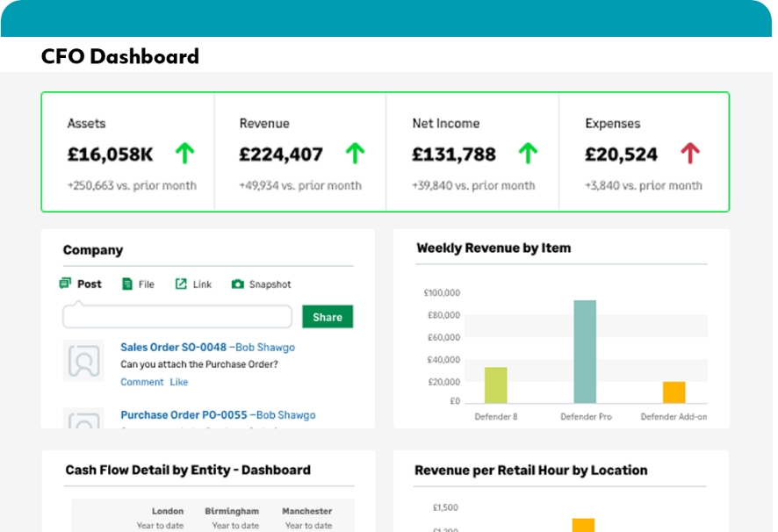The height and width of the screenshot is (532, 778).
Task: Open Purchase Order PO-0055 link
Action: (x=183, y=414)
